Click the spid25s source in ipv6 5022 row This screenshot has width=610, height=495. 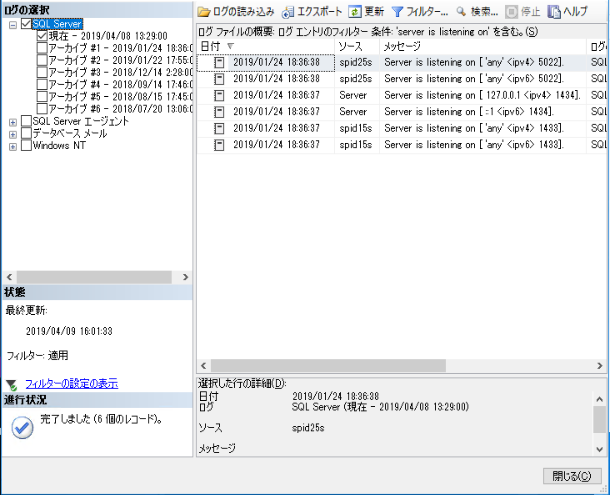pyautogui.click(x=356, y=79)
